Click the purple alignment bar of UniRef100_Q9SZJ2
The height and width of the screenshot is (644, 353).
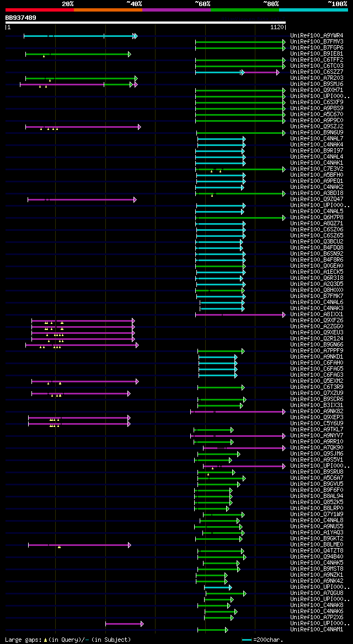(83, 127)
